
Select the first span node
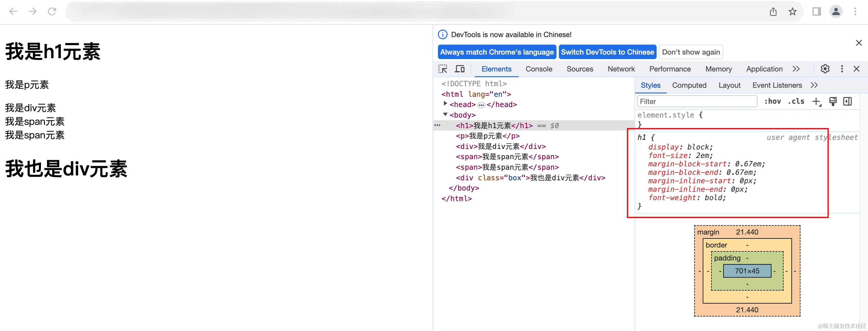(x=507, y=157)
